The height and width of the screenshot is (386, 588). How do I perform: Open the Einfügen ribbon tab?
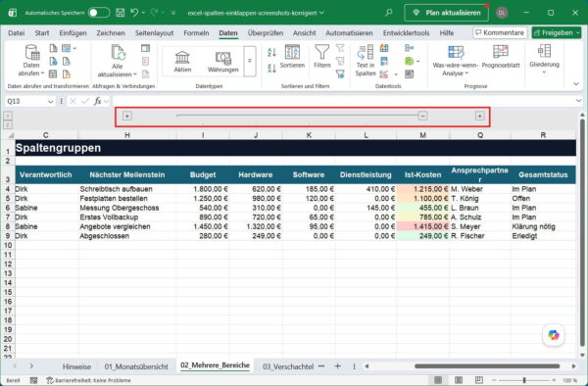pyautogui.click(x=73, y=33)
